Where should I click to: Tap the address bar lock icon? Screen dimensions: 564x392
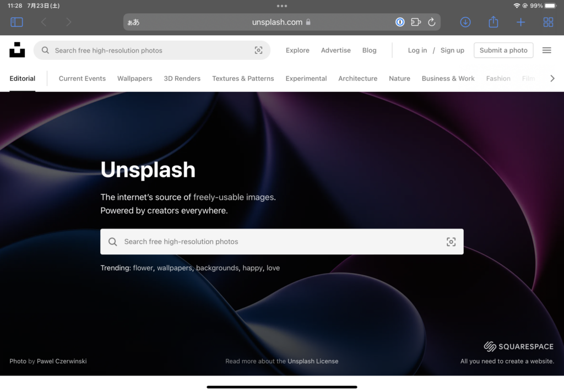[308, 22]
